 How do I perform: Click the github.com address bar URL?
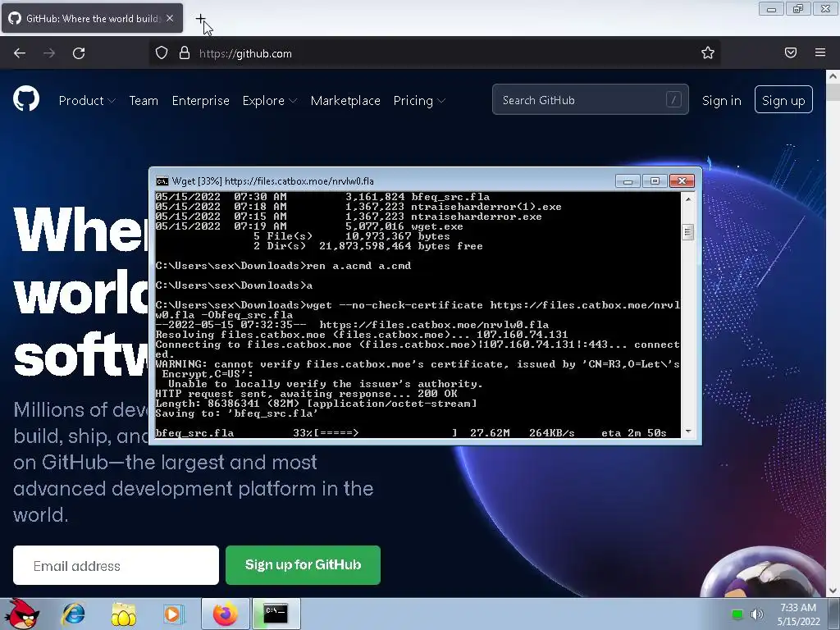[245, 53]
